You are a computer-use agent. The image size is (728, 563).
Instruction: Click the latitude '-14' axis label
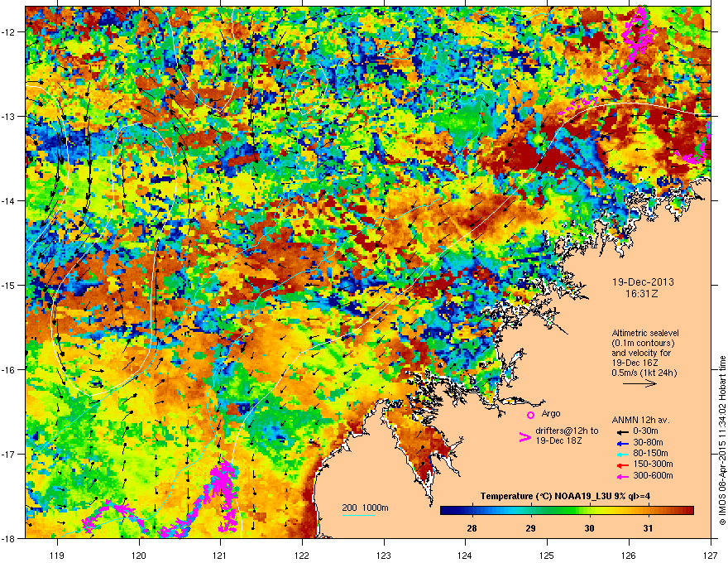pos(9,200)
